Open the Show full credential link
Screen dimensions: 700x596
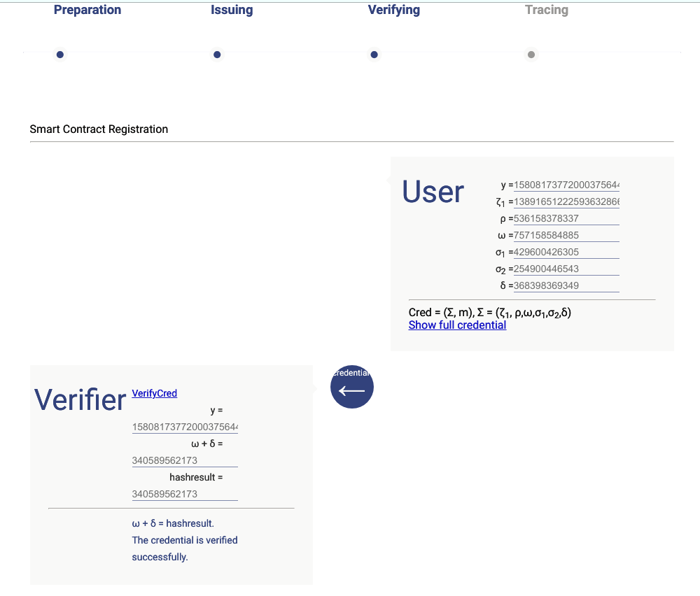[x=457, y=325]
